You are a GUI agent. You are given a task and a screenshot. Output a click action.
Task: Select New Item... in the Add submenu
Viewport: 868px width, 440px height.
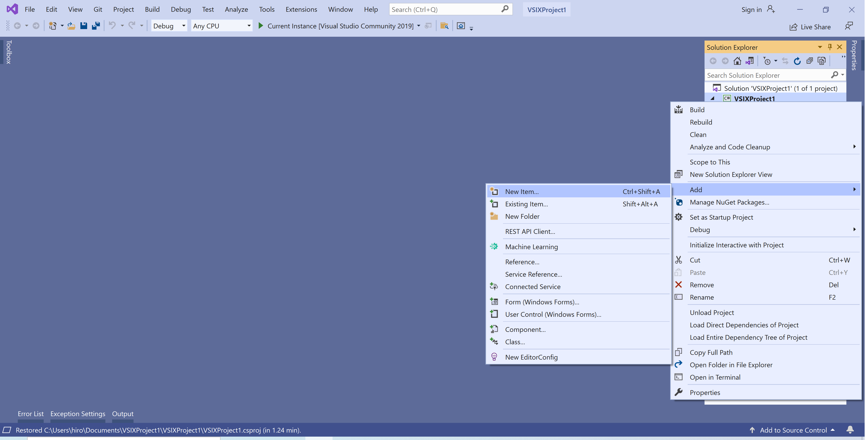point(522,192)
